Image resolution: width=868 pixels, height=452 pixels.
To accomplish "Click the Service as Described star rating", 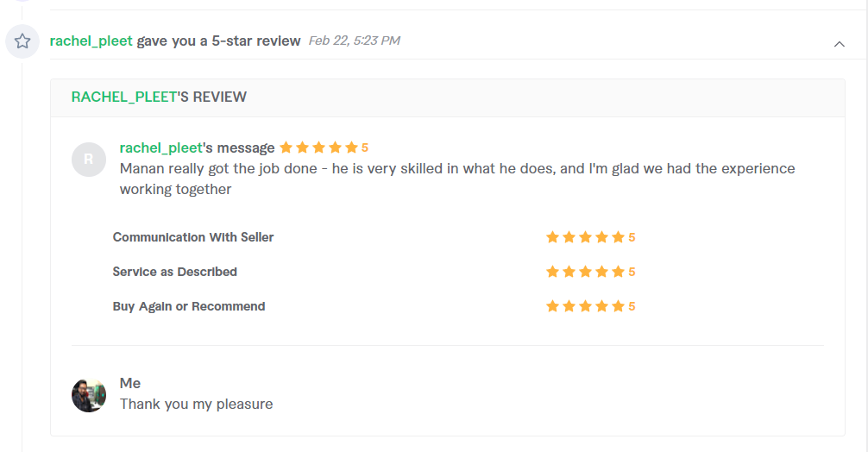I will [590, 272].
